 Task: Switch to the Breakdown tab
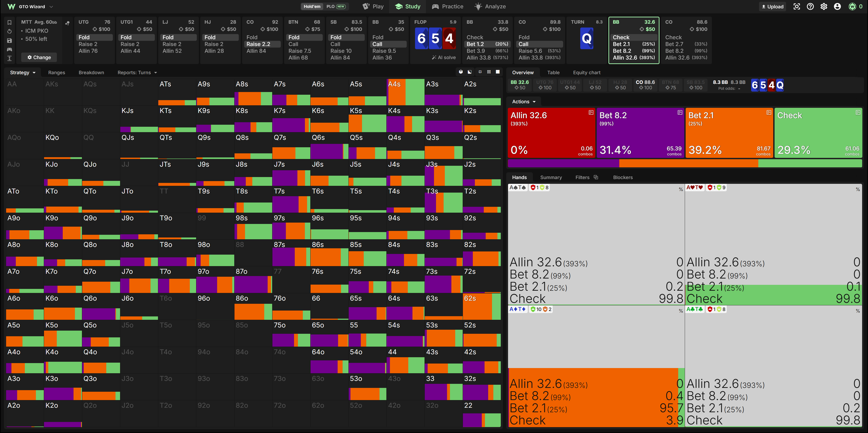pos(91,72)
